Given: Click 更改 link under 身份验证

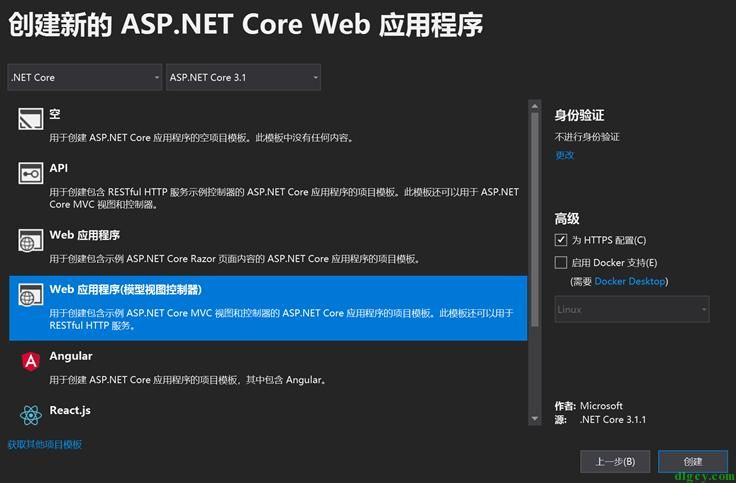Looking at the screenshot, I should pyautogui.click(x=564, y=155).
